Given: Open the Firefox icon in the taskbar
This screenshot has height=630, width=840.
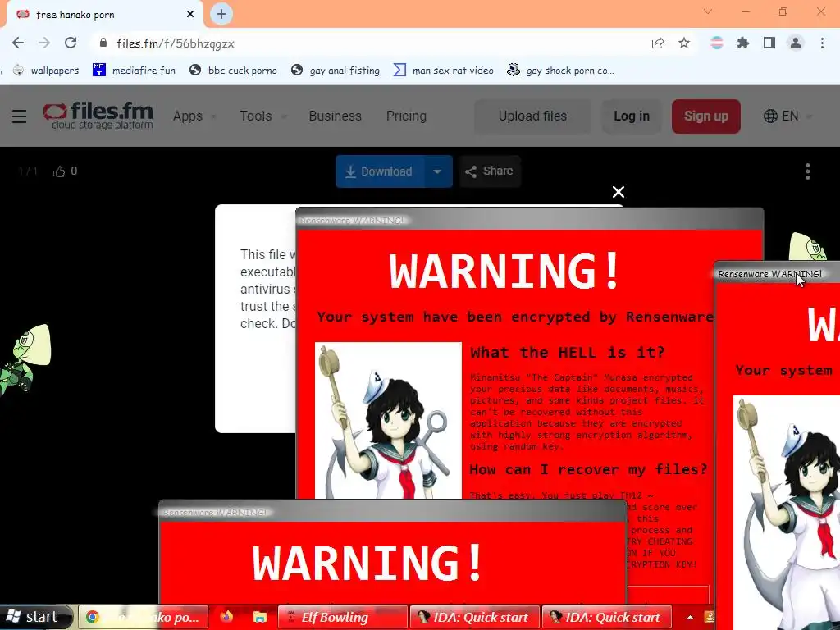Looking at the screenshot, I should tap(226, 617).
